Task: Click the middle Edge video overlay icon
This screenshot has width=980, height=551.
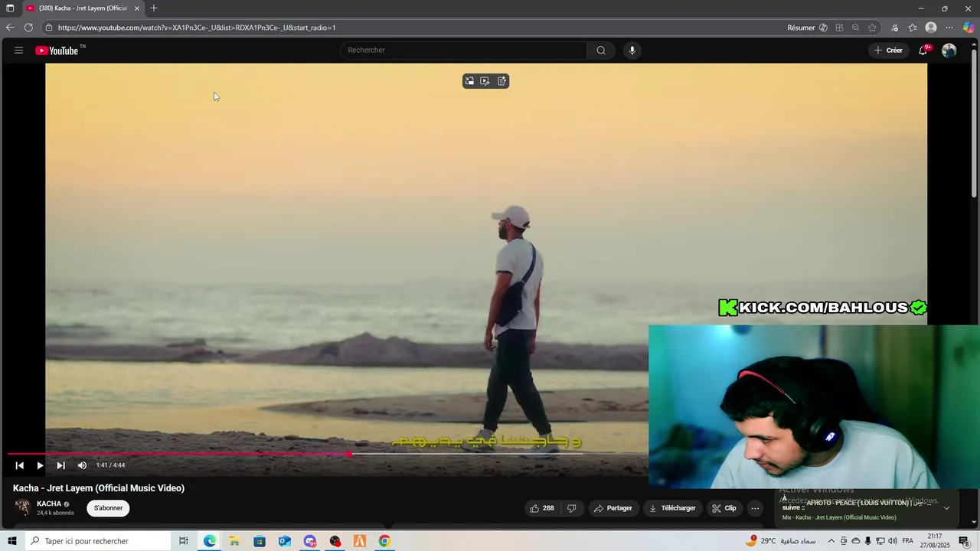Action: (485, 81)
